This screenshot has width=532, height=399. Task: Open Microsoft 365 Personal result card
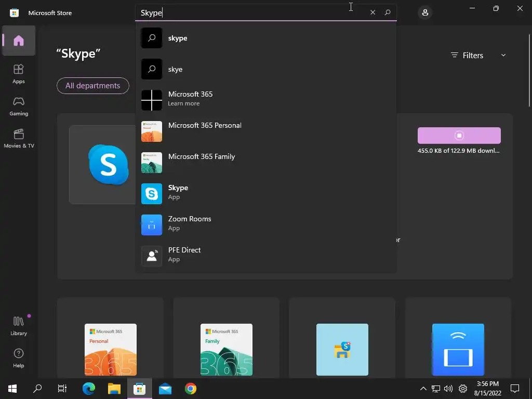(x=110, y=338)
